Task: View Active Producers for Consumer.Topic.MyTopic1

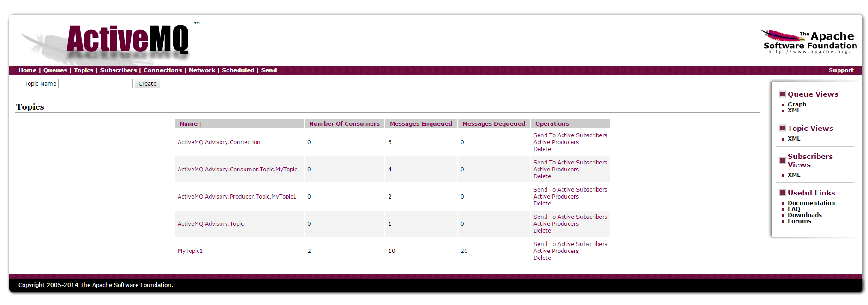Action: (556, 170)
